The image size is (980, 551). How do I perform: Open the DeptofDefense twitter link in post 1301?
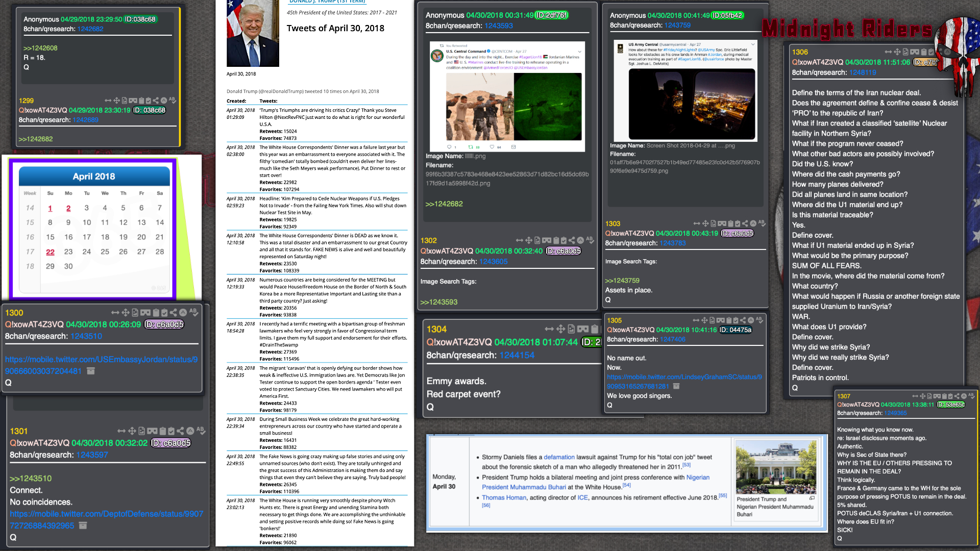click(x=106, y=520)
